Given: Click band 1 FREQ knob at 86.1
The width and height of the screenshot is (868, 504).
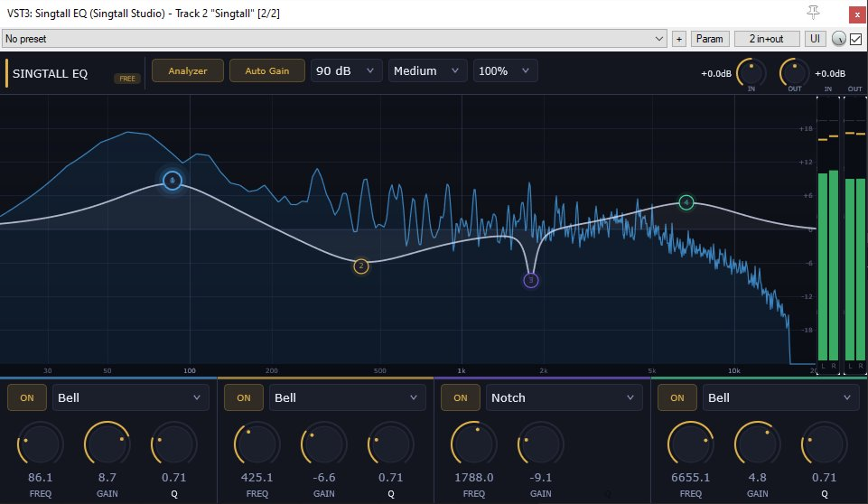Looking at the screenshot, I should coord(40,444).
